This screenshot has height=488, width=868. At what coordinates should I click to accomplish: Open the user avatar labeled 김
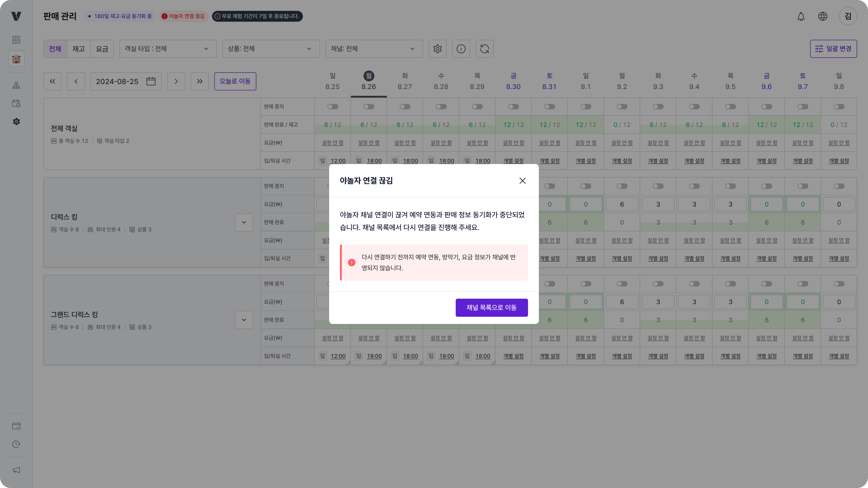coord(848,16)
